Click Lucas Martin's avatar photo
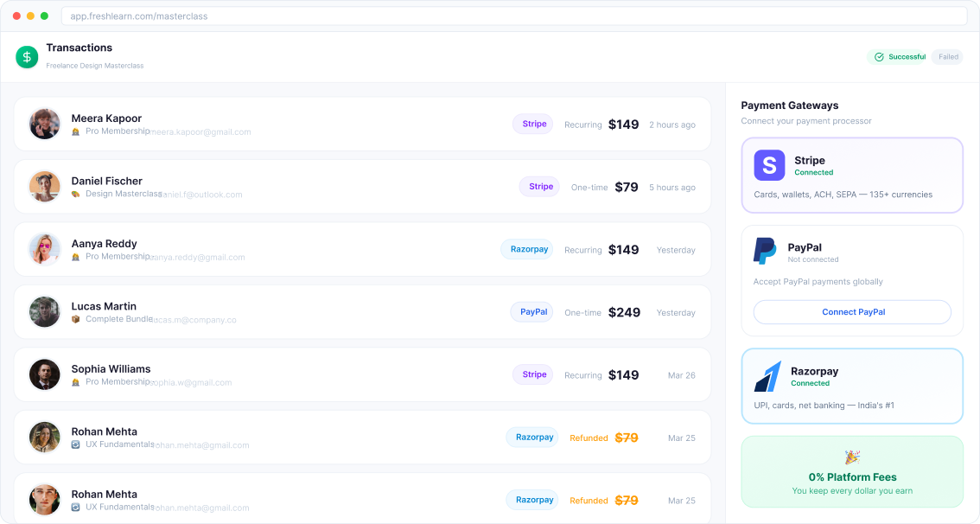 [x=44, y=312]
